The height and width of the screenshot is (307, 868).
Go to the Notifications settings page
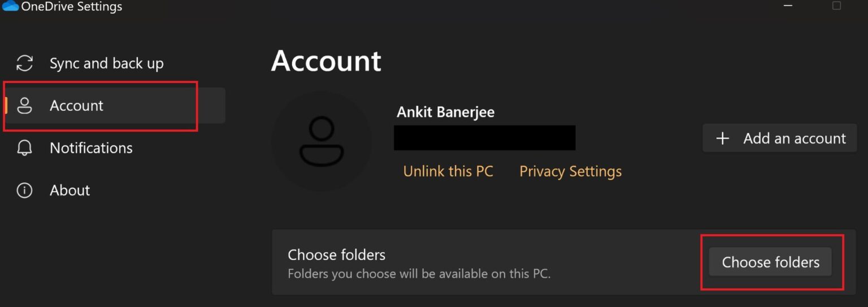91,148
